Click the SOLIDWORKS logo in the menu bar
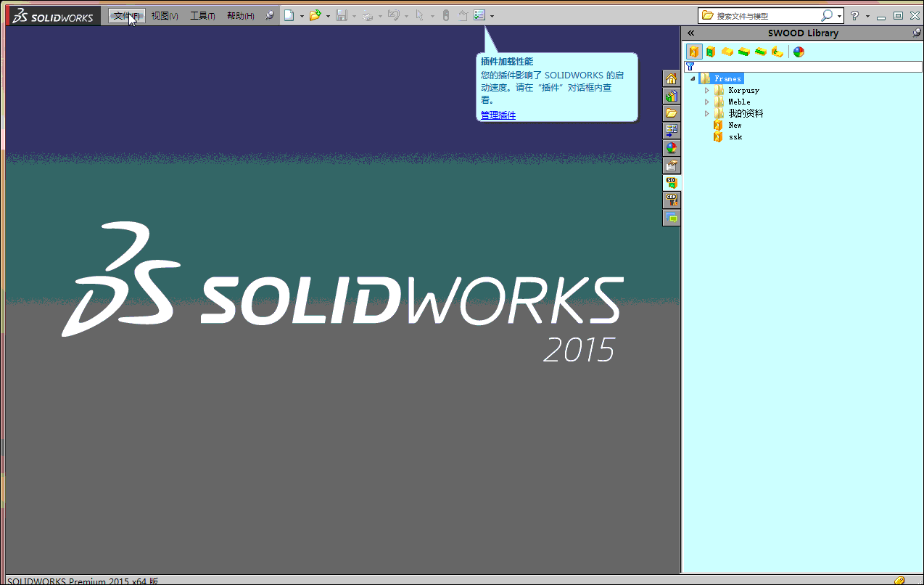The image size is (924, 585). (x=53, y=16)
